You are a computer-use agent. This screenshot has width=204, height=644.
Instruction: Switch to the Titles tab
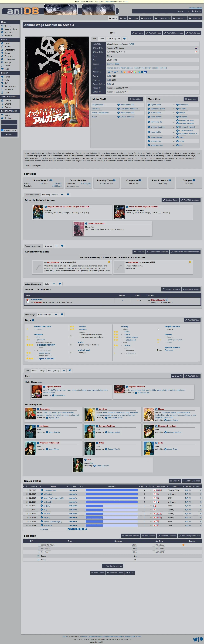point(102,39)
